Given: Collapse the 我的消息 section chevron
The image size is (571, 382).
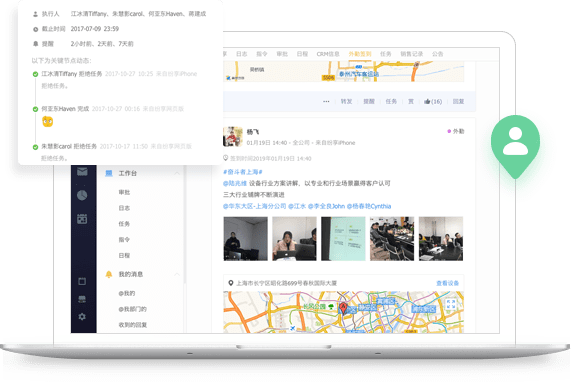Looking at the screenshot, I should pyautogui.click(x=177, y=274).
